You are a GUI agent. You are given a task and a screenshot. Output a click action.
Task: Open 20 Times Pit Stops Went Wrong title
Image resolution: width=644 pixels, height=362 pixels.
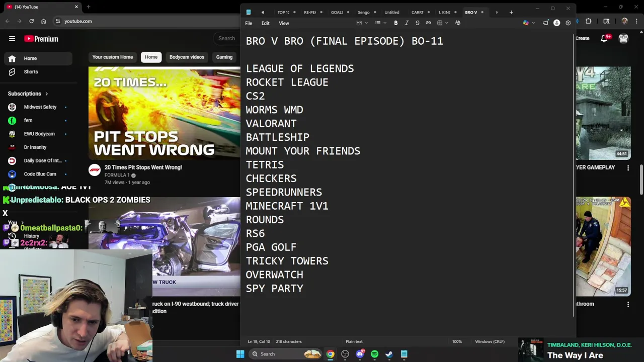click(x=143, y=167)
